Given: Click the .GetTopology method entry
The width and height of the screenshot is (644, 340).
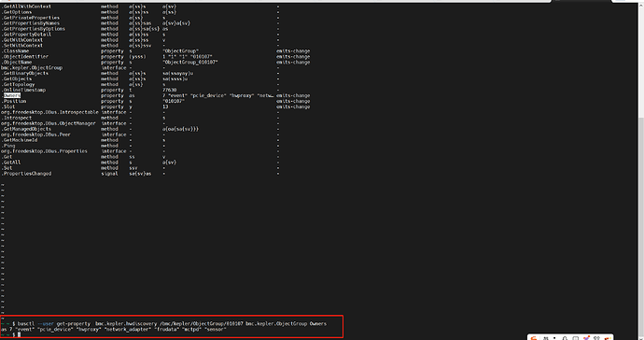Looking at the screenshot, I should tap(19, 84).
